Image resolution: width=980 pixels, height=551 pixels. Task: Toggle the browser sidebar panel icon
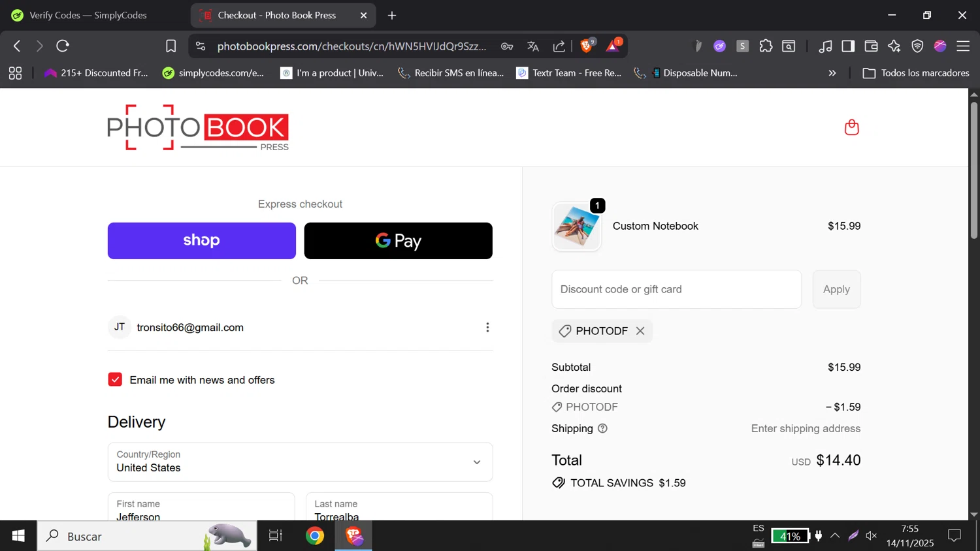[848, 46]
